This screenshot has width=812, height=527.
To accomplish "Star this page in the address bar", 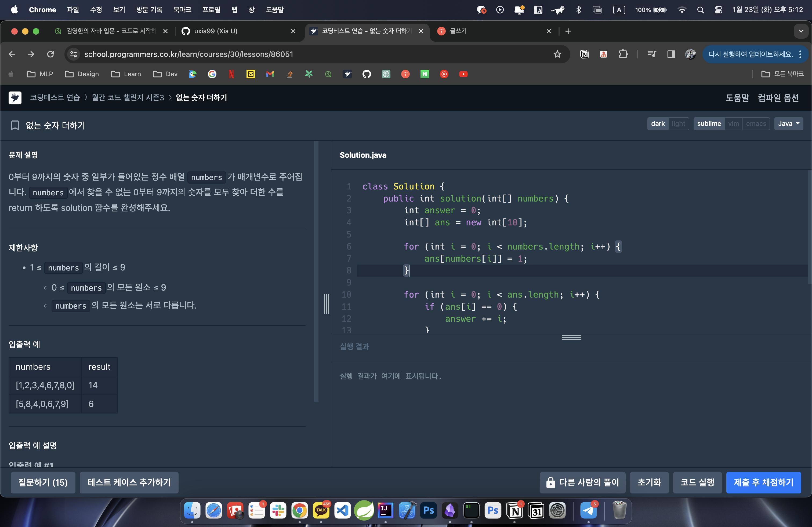I will click(x=557, y=54).
